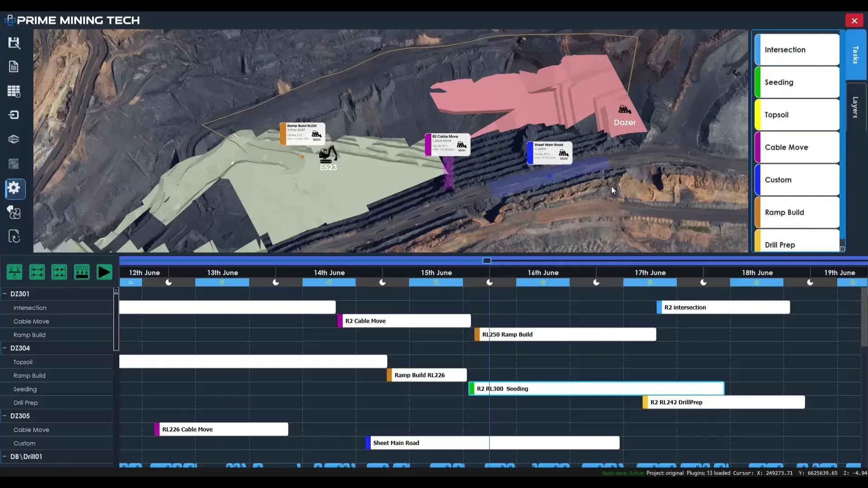Screen dimensions: 868x488
Task: Open the plugins puzzle piece icon
Action: tap(14, 212)
